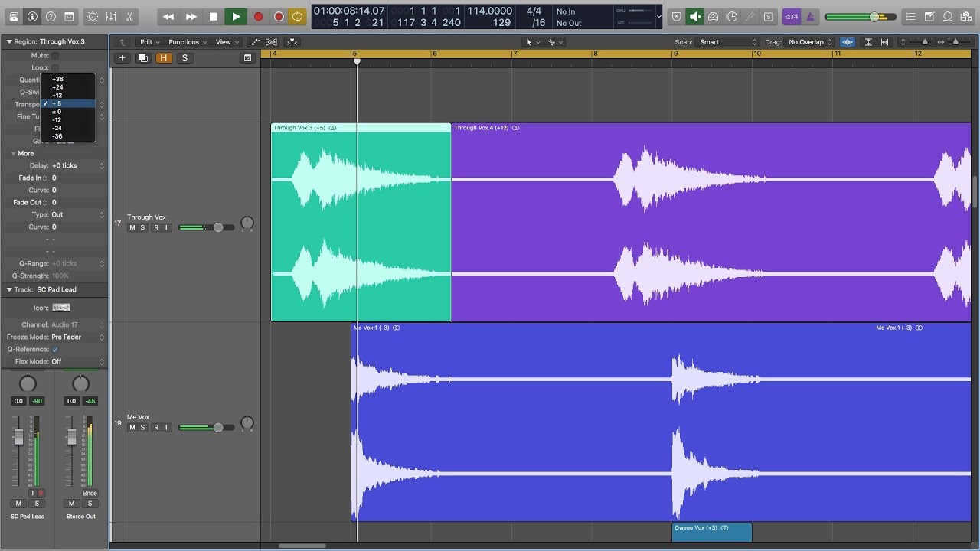Select the Oweee Vox (+3) region
This screenshot has height=551, width=980.
(x=712, y=532)
